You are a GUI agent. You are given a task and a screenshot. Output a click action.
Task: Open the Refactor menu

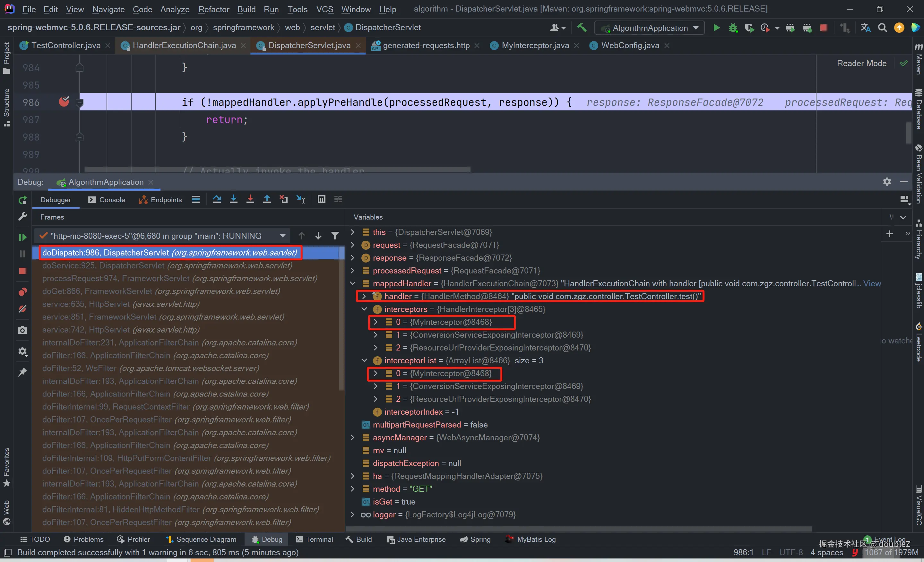click(213, 9)
